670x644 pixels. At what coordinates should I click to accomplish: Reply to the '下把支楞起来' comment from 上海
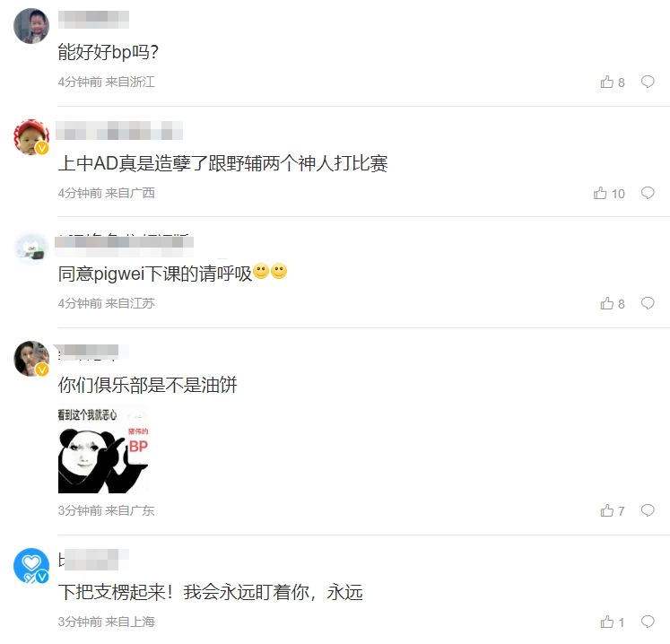tap(648, 622)
